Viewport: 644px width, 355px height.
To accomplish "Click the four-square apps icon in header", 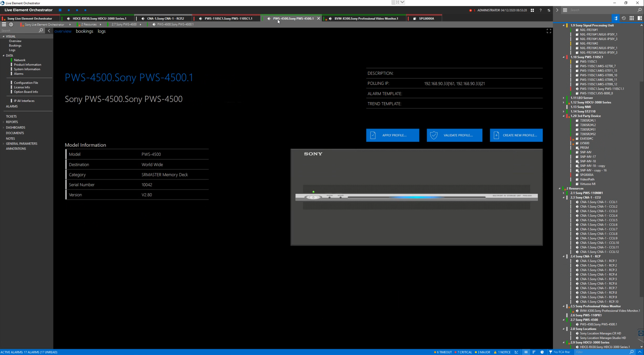I will [532, 10].
